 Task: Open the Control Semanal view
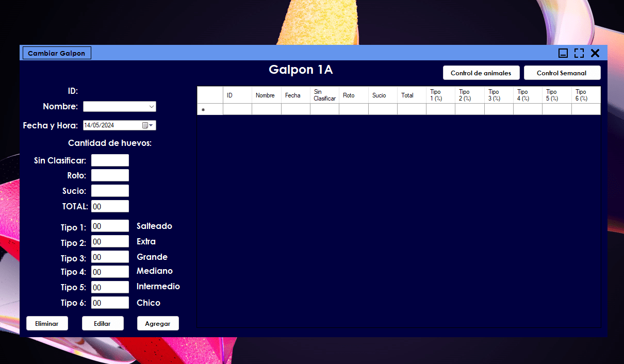(x=562, y=73)
